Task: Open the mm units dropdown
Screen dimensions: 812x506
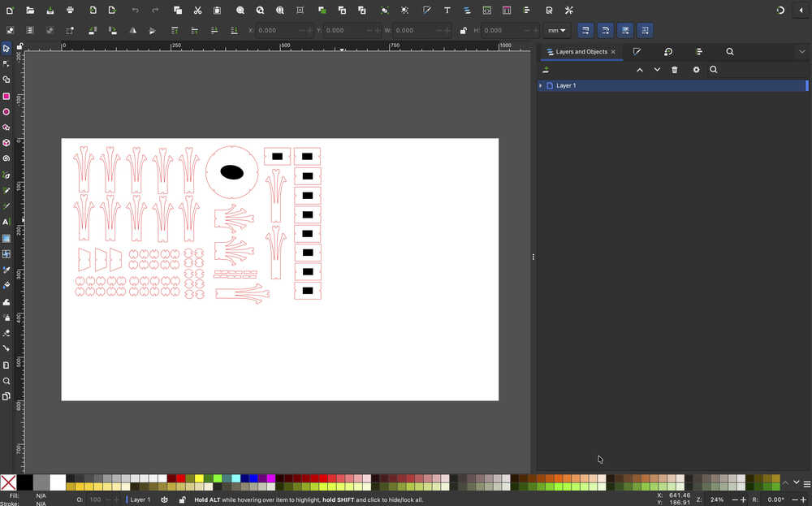Action: tap(557, 31)
